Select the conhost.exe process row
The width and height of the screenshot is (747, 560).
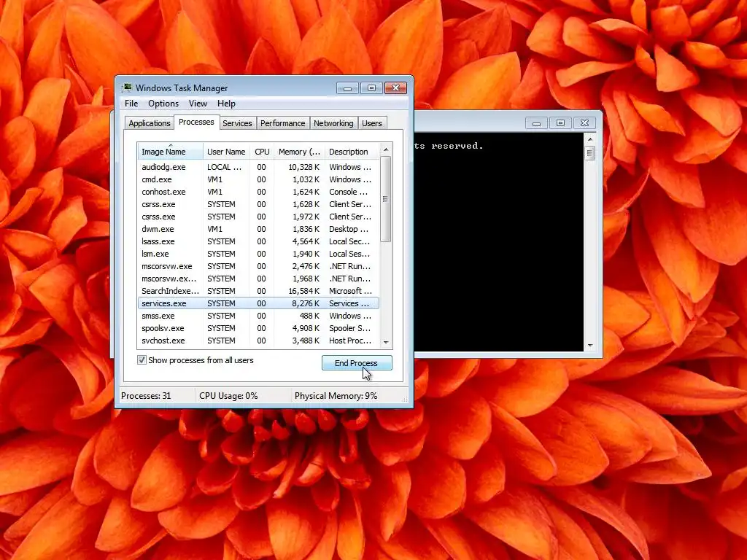point(258,192)
